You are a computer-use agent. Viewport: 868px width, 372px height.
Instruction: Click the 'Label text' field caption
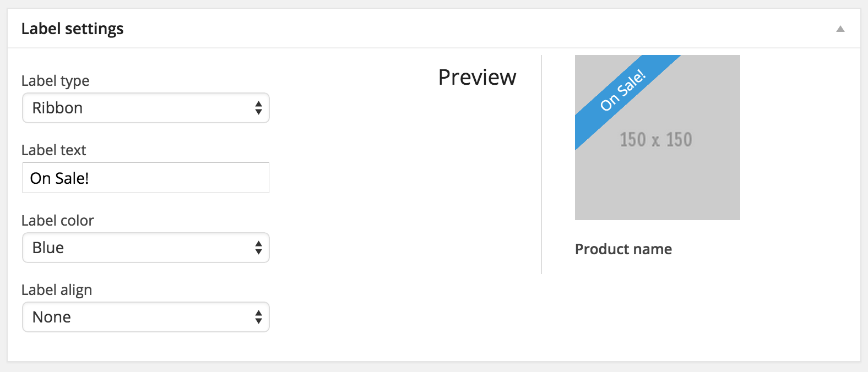(x=53, y=150)
